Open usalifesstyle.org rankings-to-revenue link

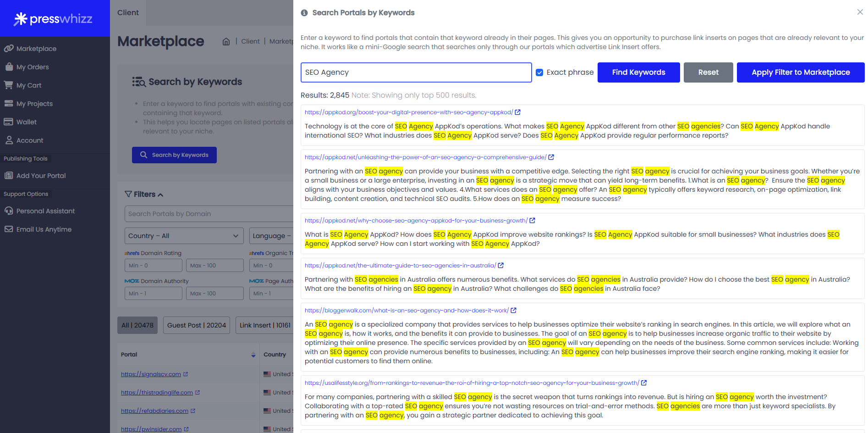[472, 383]
